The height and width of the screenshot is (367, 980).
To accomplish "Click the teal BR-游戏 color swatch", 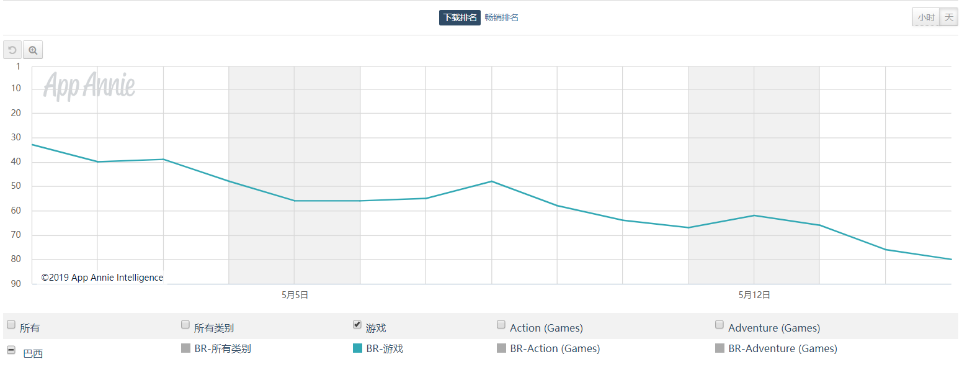I will point(357,348).
